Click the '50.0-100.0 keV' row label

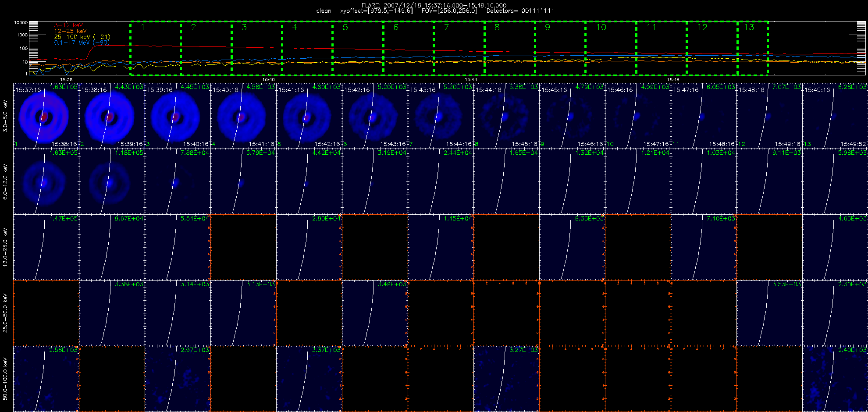click(x=5, y=379)
